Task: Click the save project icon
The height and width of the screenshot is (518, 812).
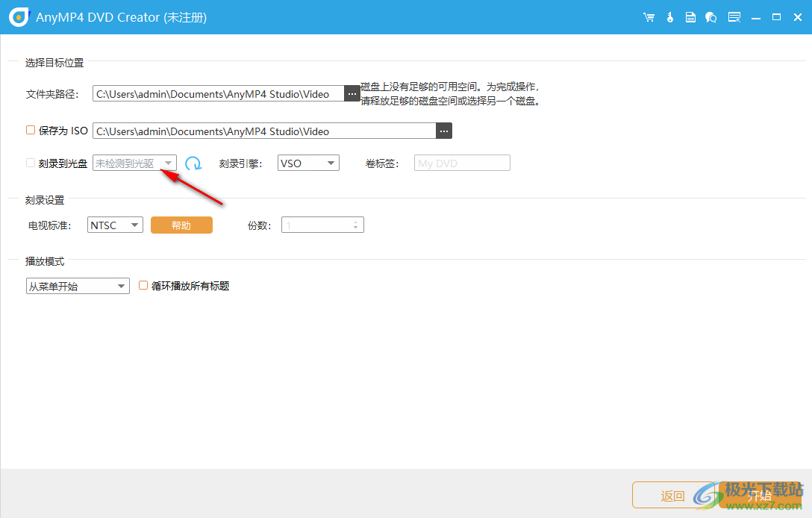Action: [690, 18]
